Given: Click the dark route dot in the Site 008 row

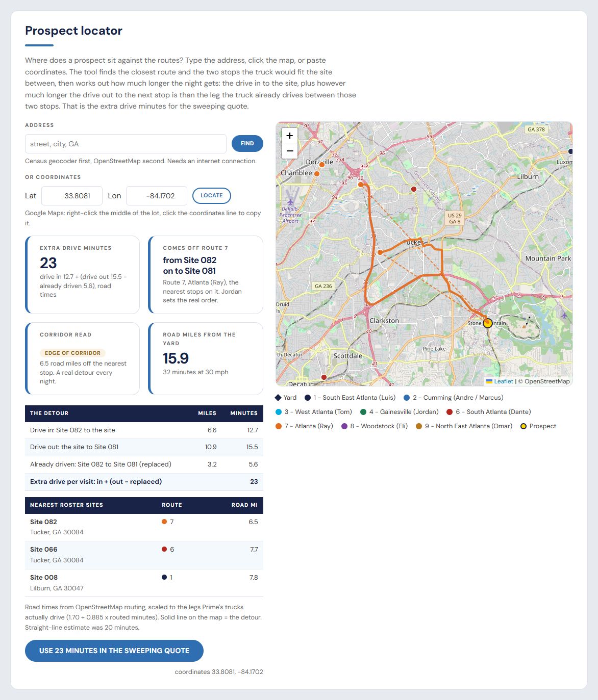Looking at the screenshot, I should point(164,577).
